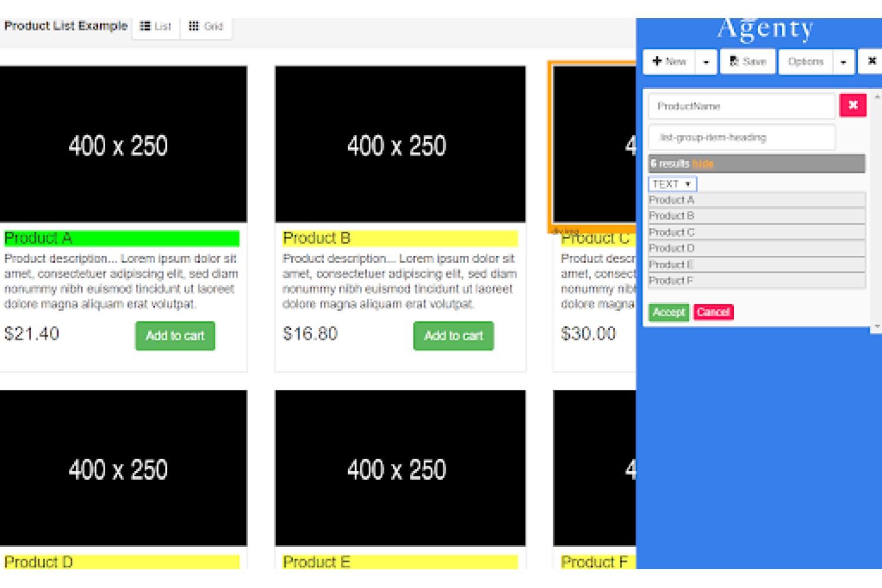
Task: Open the Options menu
Action: point(806,62)
